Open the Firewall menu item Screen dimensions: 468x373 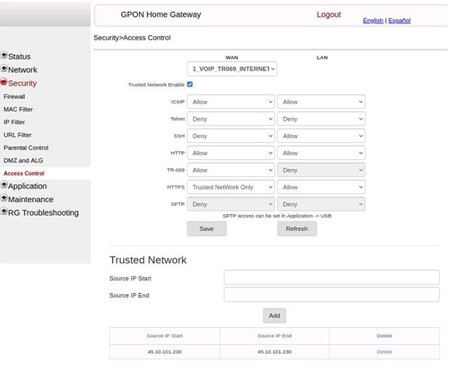click(x=14, y=97)
